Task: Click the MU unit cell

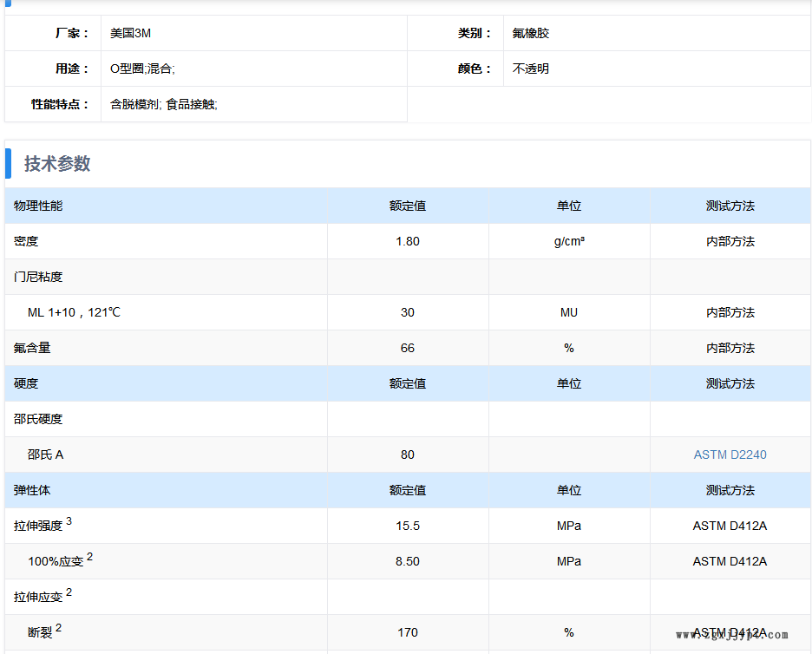Action: click(568, 312)
